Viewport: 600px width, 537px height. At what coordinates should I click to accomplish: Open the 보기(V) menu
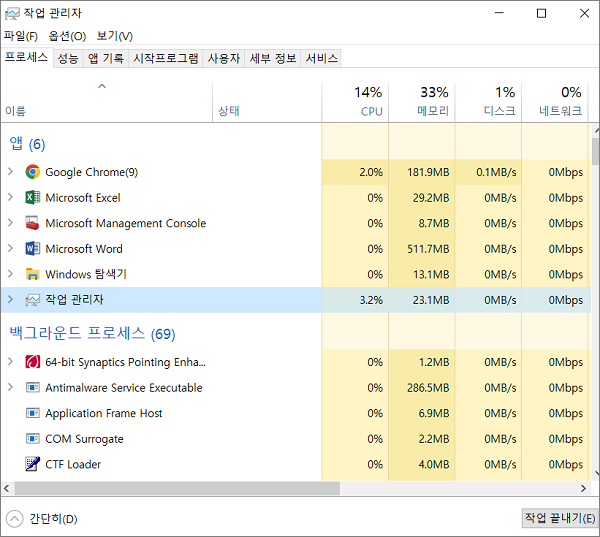[x=114, y=36]
